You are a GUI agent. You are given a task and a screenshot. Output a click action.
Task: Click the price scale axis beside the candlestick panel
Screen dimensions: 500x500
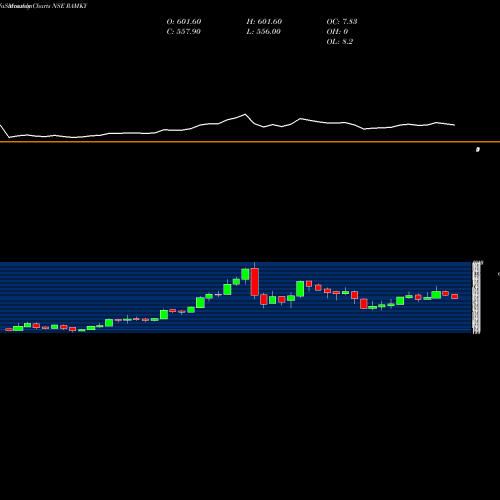[x=477, y=297]
